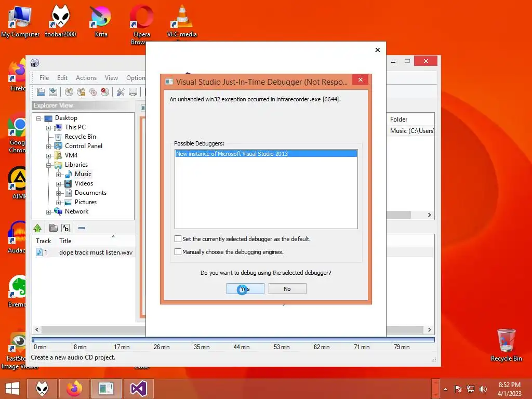This screenshot has width=532, height=399.
Task: Click right arrow of file list scrollbar
Action: coord(430,215)
